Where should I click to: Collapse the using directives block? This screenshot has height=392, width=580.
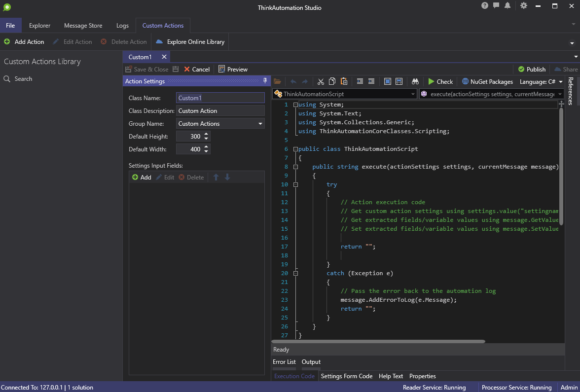(295, 105)
